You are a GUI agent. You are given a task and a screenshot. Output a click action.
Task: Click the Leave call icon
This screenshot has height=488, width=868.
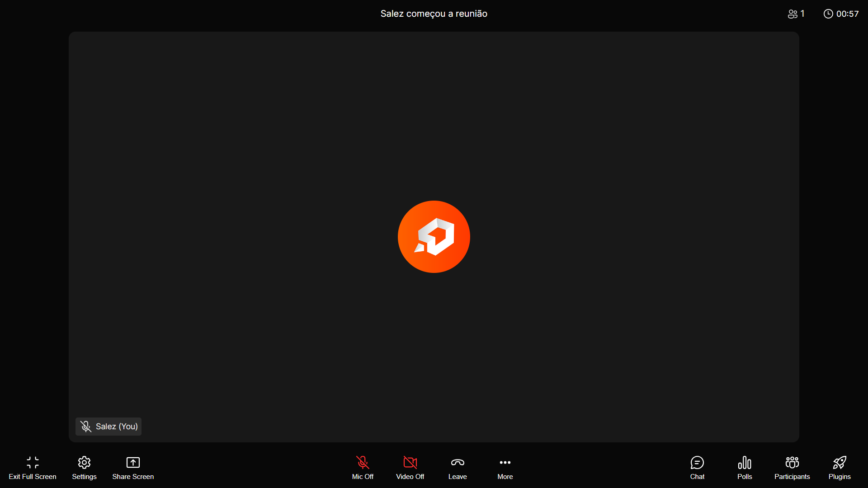(458, 463)
